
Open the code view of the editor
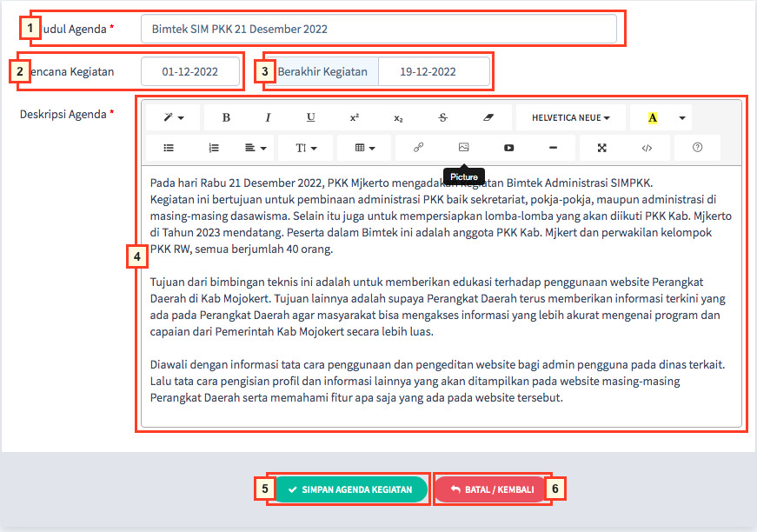[647, 148]
